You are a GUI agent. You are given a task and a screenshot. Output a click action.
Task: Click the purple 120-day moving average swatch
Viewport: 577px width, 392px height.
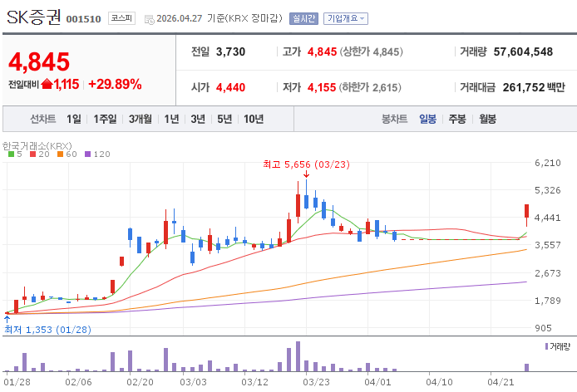pyautogui.click(x=87, y=154)
